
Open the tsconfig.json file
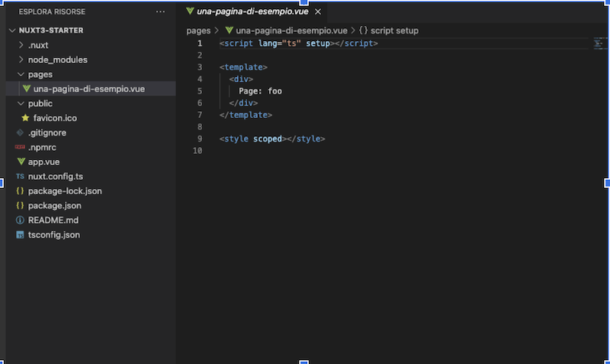pos(54,235)
